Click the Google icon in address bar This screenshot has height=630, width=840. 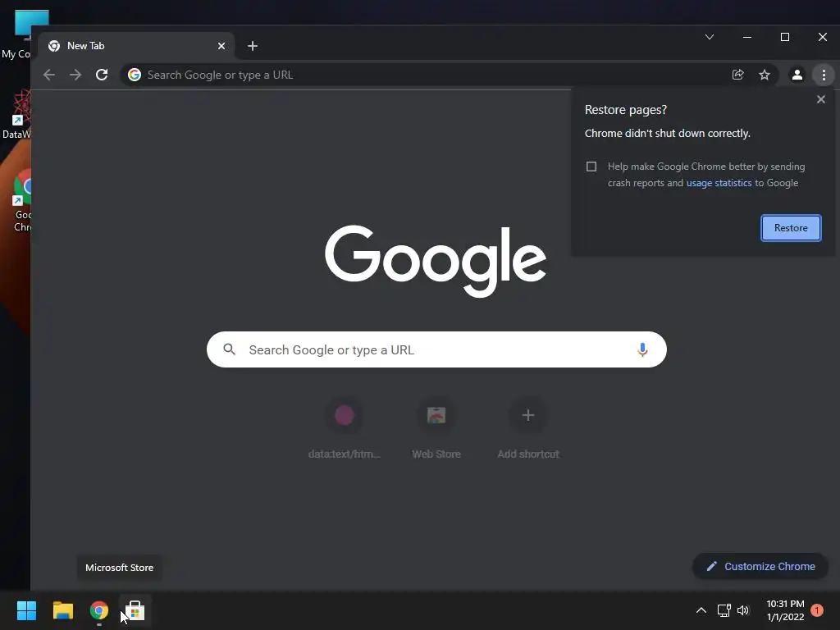(135, 75)
